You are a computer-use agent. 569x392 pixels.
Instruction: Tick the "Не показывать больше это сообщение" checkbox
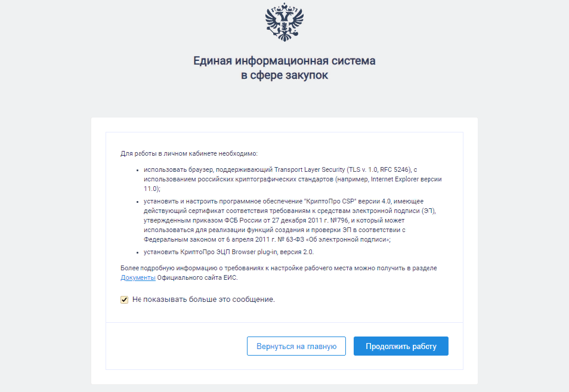point(125,300)
